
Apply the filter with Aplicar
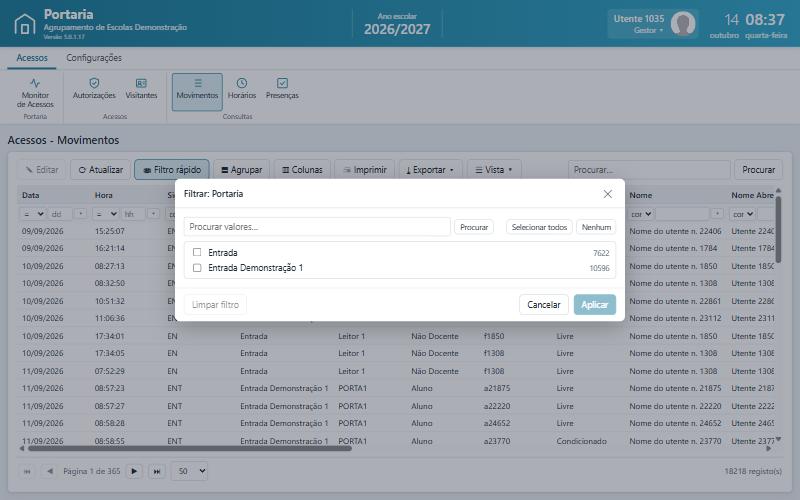(594, 305)
